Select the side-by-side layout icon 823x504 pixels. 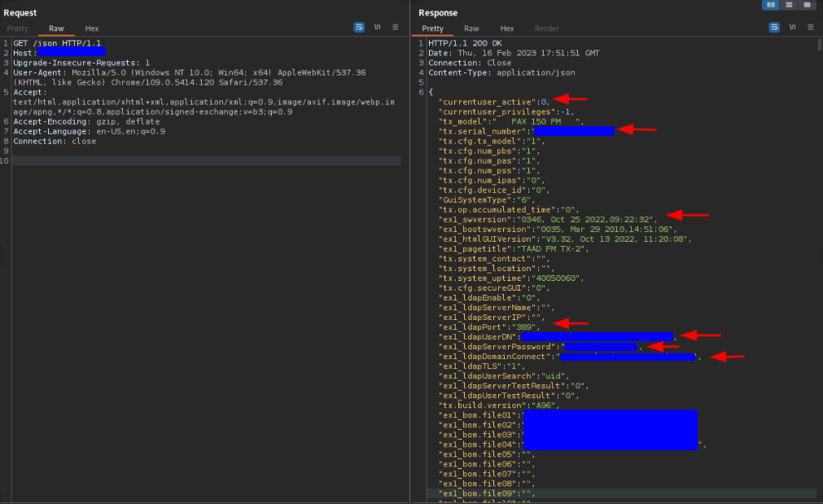click(770, 5)
